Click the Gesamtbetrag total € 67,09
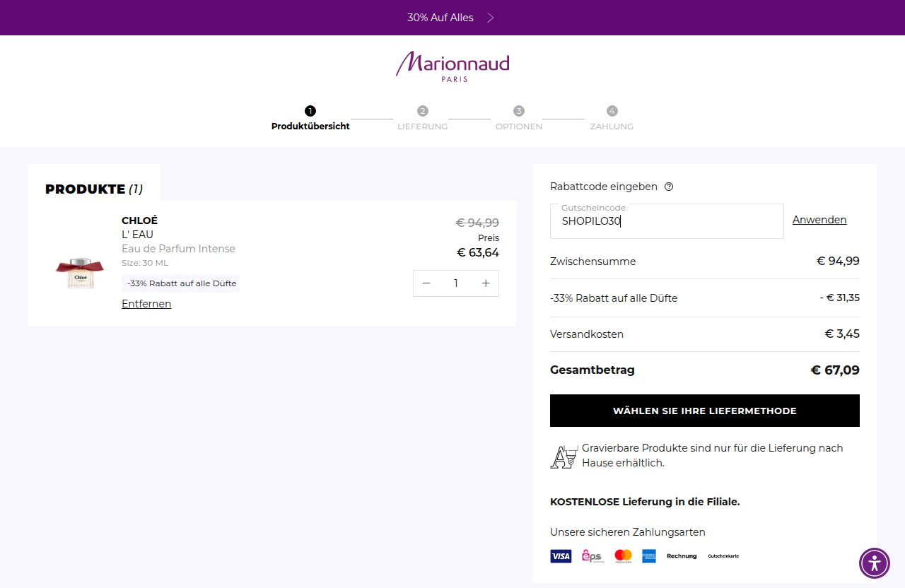The width and height of the screenshot is (905, 588). click(x=835, y=370)
